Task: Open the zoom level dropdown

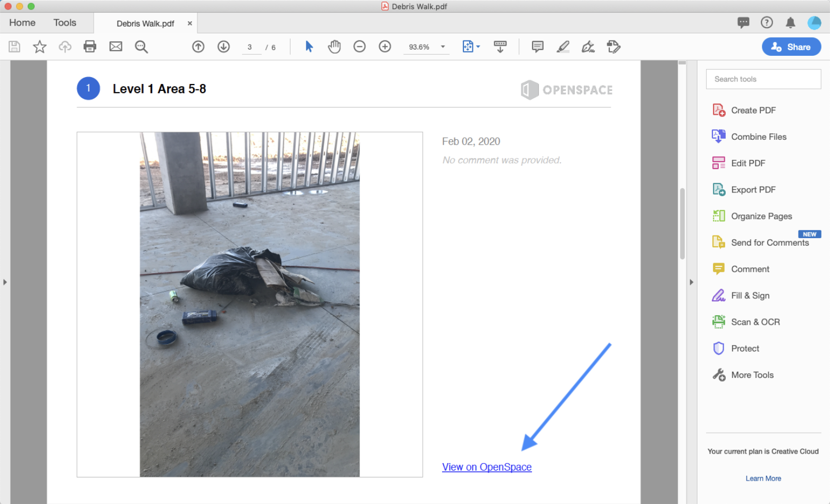Action: (x=443, y=47)
